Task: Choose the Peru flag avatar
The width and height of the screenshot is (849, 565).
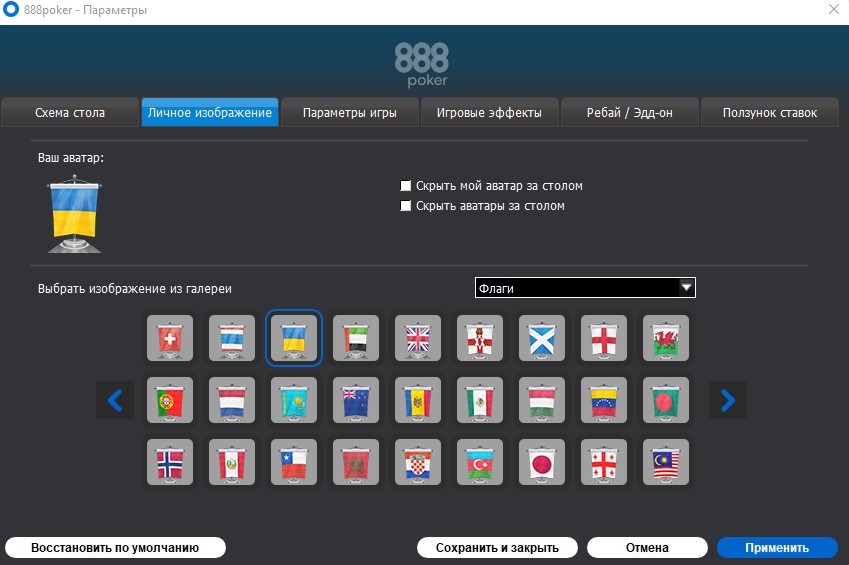Action: point(232,462)
